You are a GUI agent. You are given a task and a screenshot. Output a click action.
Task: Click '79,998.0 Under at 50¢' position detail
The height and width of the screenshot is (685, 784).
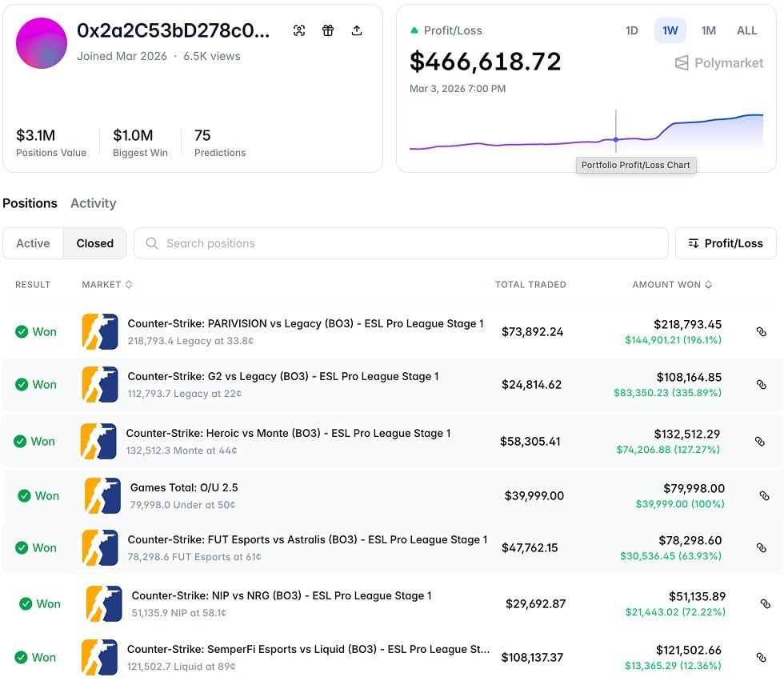click(182, 505)
